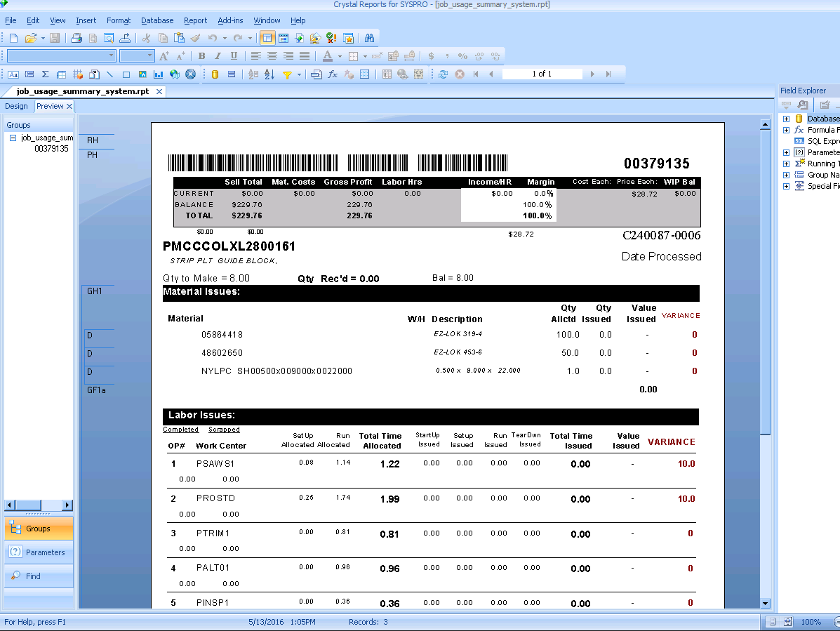The height and width of the screenshot is (631, 840).
Task: Switch to the Design tab
Action: coord(16,106)
